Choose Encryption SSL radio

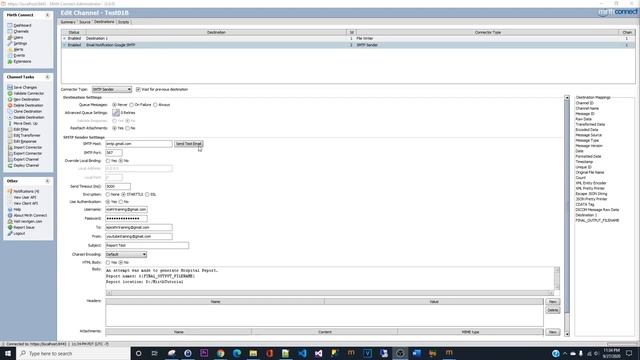[147, 195]
